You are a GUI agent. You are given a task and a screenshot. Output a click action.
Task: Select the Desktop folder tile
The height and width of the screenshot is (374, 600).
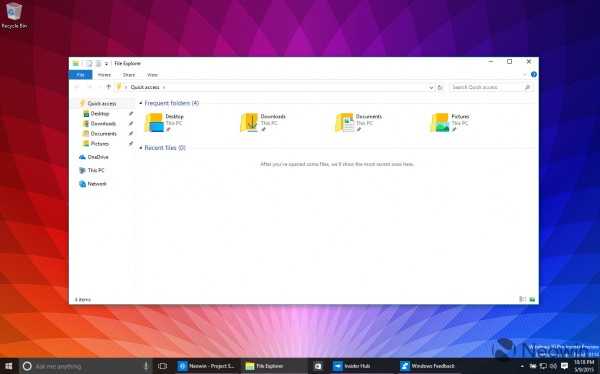[x=165, y=122]
